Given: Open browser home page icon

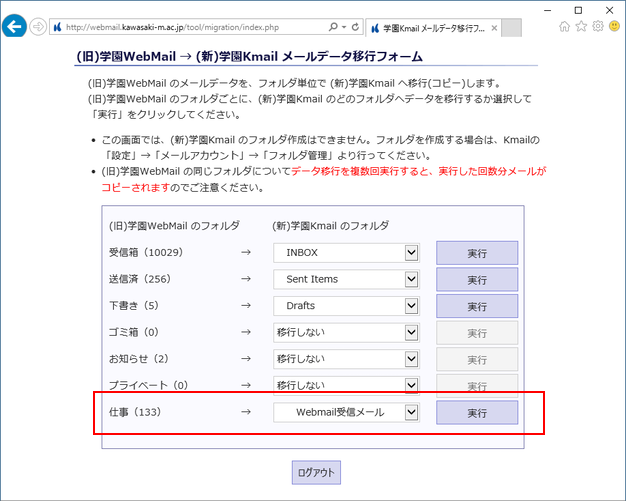Looking at the screenshot, I should click(564, 26).
